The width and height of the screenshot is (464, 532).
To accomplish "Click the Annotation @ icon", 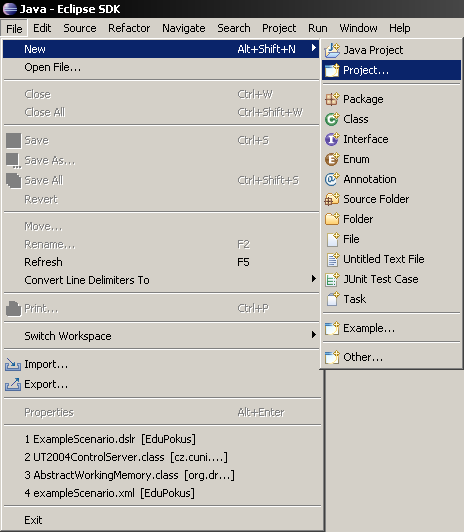I will [x=332, y=179].
